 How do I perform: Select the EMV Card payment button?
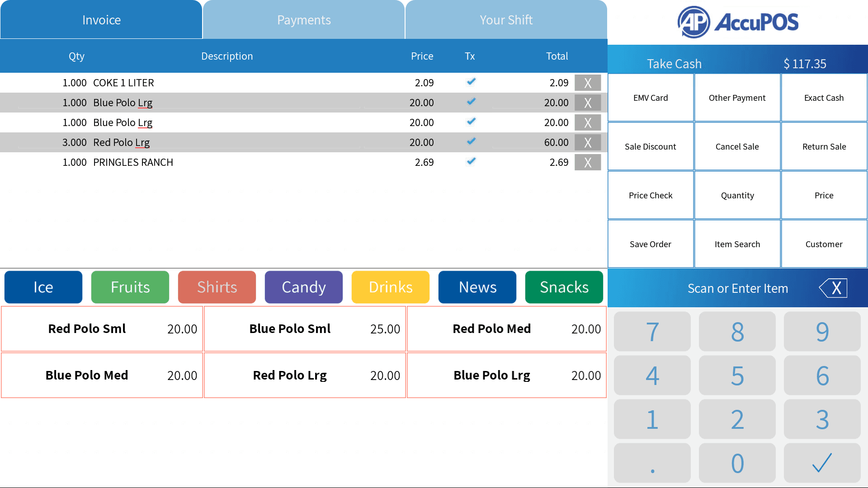[x=651, y=98]
